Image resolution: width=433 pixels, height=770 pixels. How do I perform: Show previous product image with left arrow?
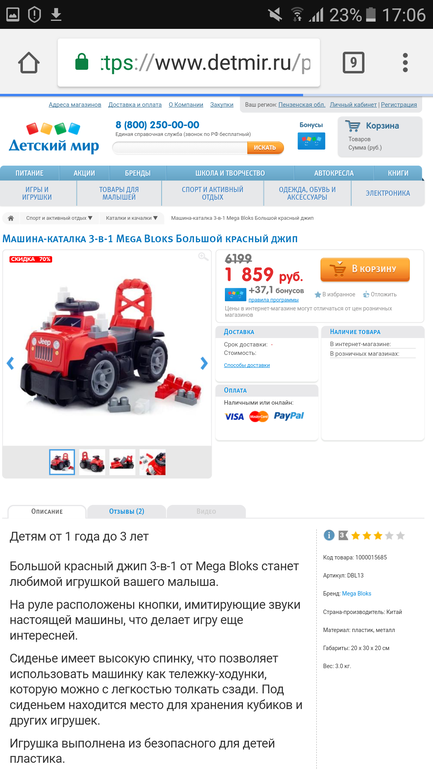click(x=10, y=363)
